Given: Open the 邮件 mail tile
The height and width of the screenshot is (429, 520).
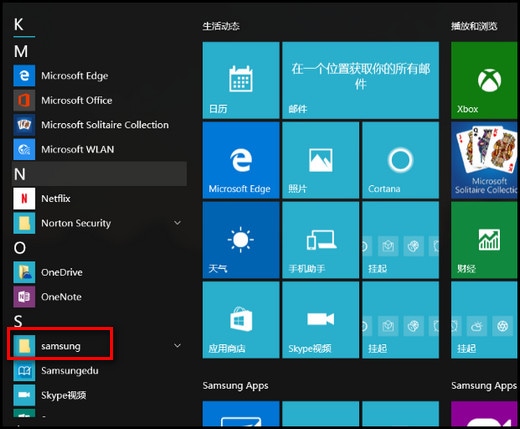Looking at the screenshot, I should 361,80.
